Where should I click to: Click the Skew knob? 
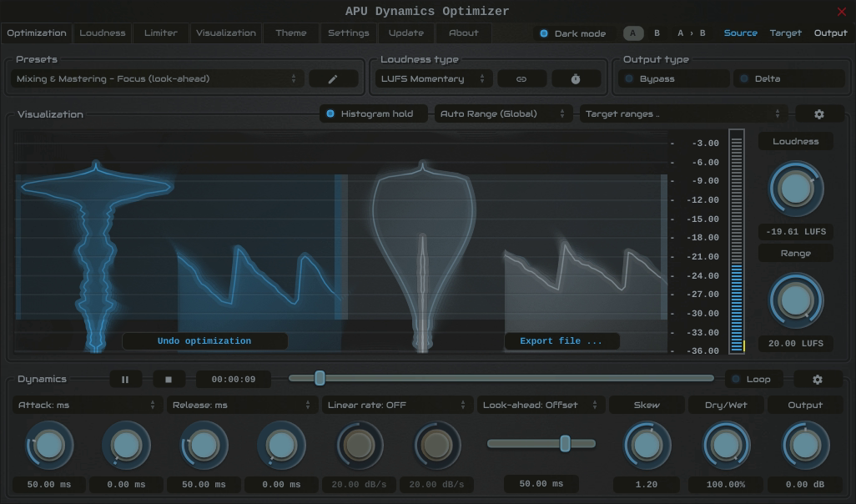coord(647,446)
